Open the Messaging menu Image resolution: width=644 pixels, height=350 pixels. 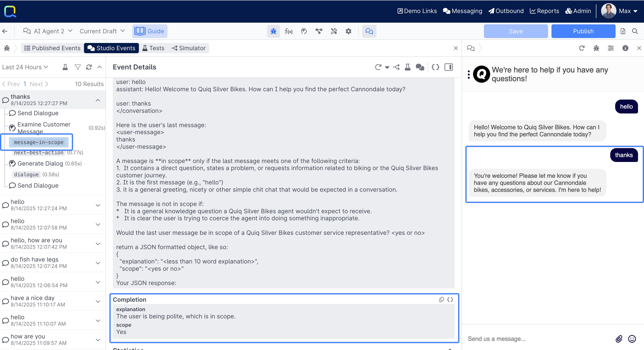point(463,11)
